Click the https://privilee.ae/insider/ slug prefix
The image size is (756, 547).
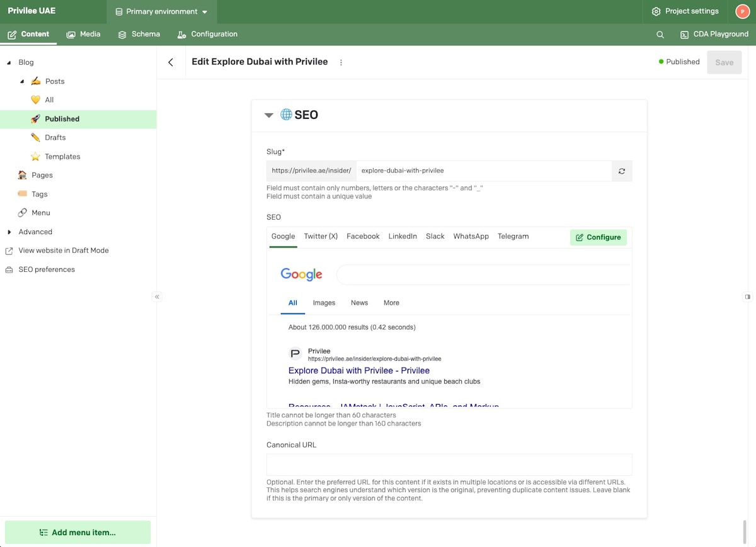[311, 171]
